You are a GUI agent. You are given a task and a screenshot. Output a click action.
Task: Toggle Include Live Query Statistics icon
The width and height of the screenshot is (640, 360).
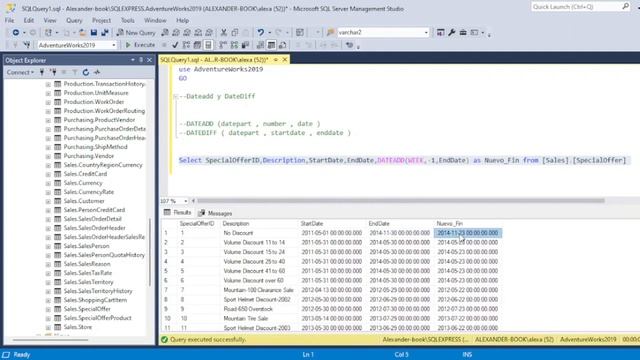click(234, 45)
